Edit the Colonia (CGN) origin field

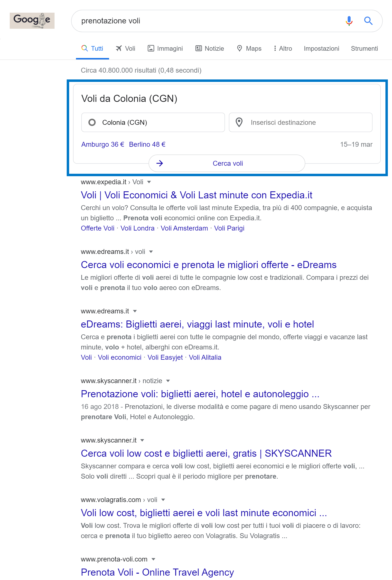(153, 122)
